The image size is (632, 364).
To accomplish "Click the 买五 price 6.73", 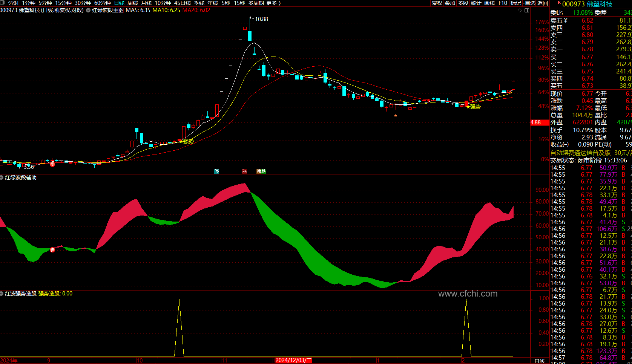I will (587, 86).
